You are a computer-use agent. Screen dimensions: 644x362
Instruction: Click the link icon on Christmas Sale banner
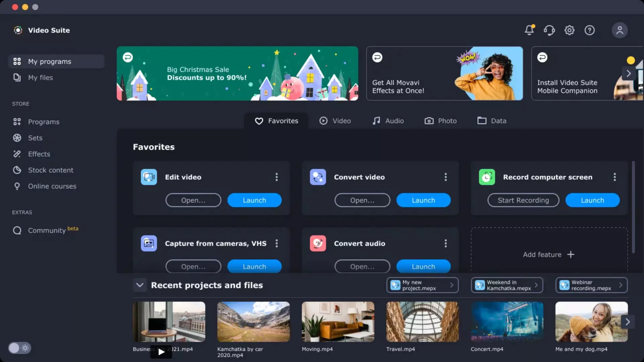[127, 57]
